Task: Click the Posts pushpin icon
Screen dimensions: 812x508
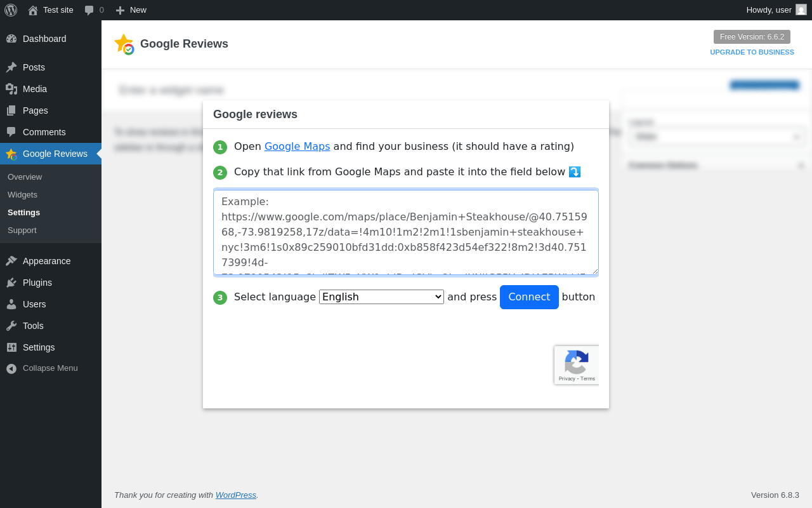Action: pyautogui.click(x=11, y=67)
